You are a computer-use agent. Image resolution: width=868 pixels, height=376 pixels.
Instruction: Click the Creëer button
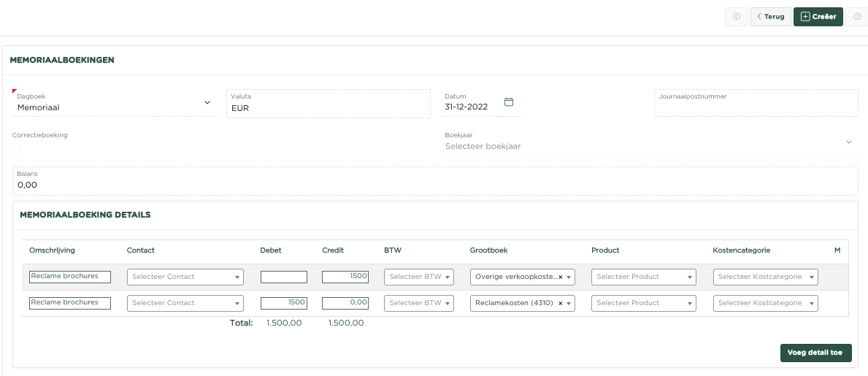(818, 17)
